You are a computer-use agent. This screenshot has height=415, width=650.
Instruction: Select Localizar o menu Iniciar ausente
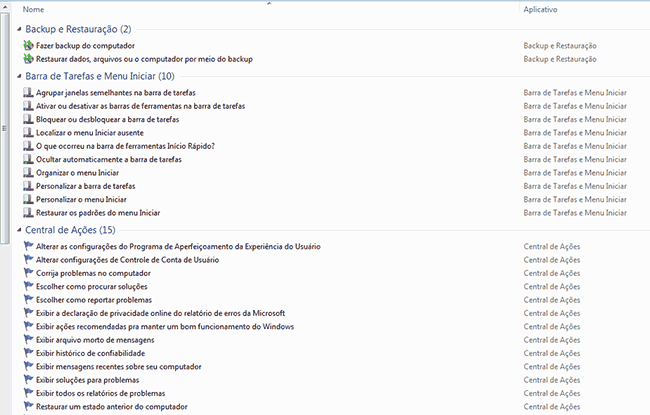pyautogui.click(x=90, y=133)
